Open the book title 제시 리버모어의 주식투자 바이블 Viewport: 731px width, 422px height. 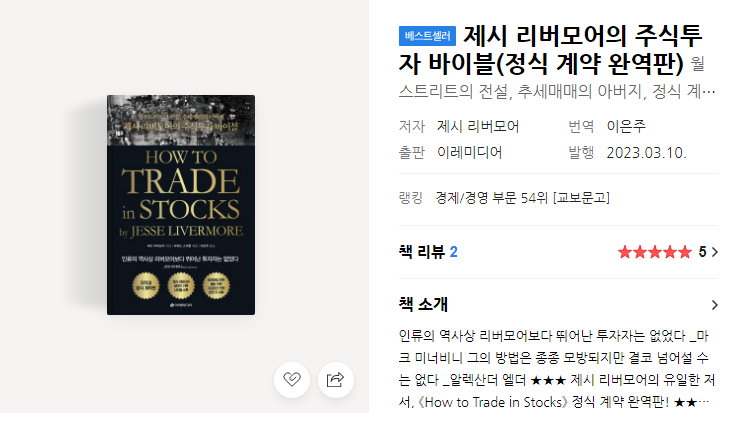click(550, 50)
